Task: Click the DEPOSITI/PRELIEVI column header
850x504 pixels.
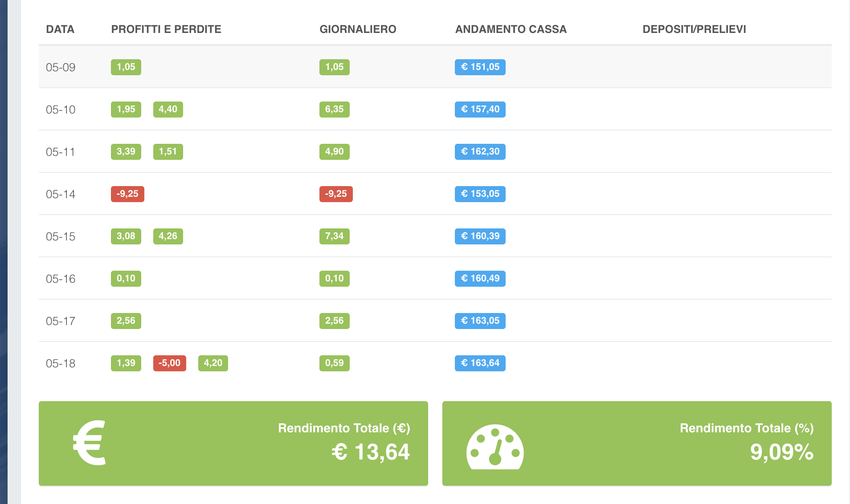Action: click(x=694, y=29)
